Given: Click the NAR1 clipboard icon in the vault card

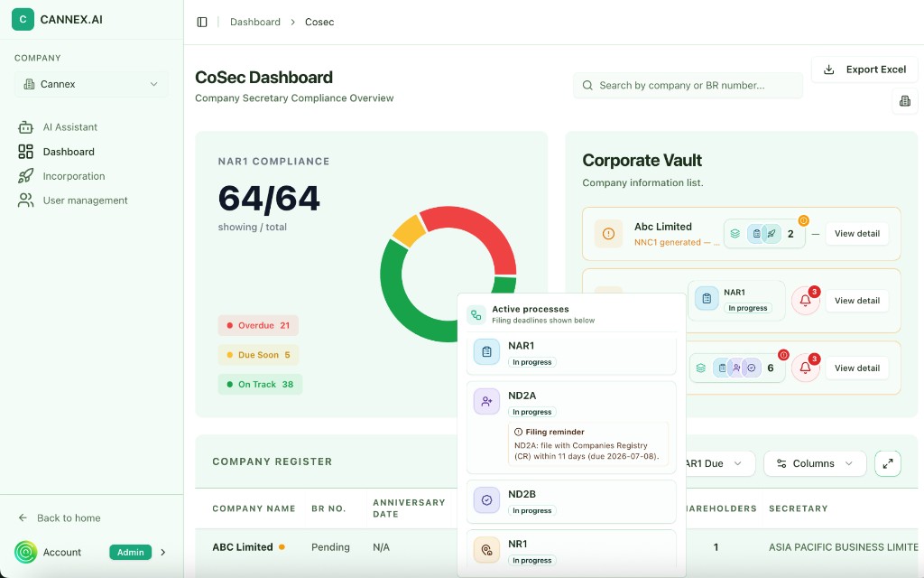Looking at the screenshot, I should (x=707, y=298).
